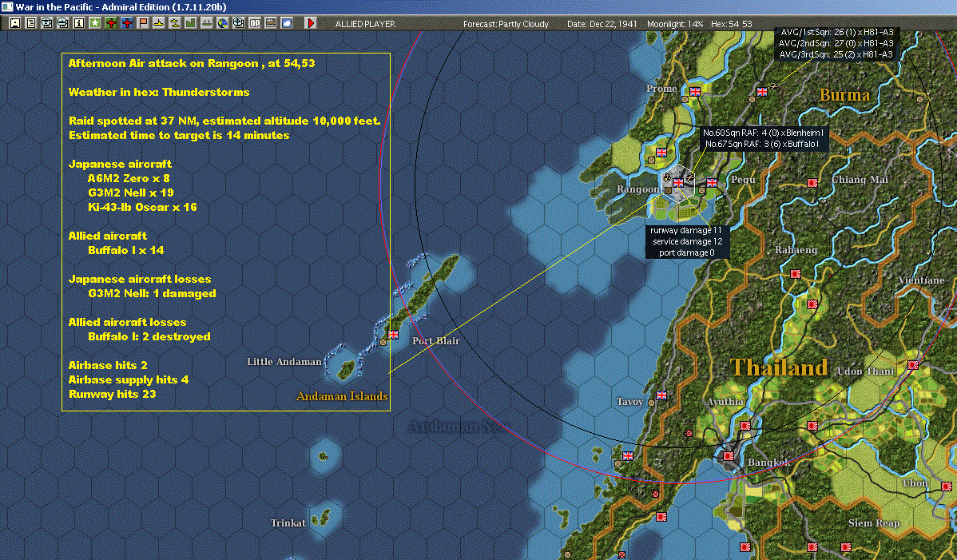Viewport: 957px width, 560px height.
Task: Click the 'Ki-43-Ib Oscar x 16' line
Action: pos(142,207)
